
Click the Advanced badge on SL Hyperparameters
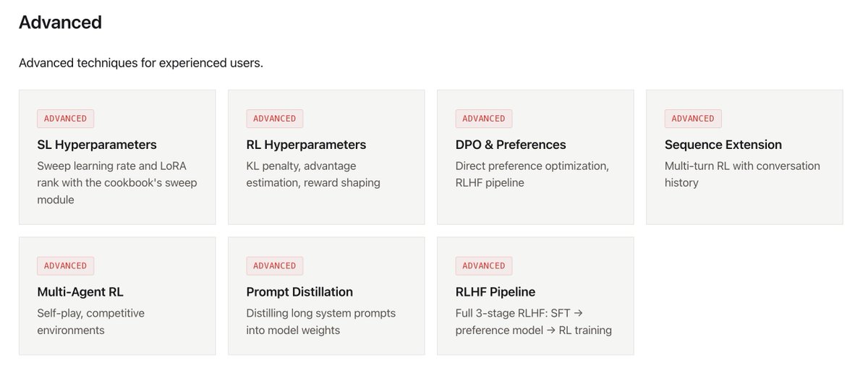tap(65, 119)
